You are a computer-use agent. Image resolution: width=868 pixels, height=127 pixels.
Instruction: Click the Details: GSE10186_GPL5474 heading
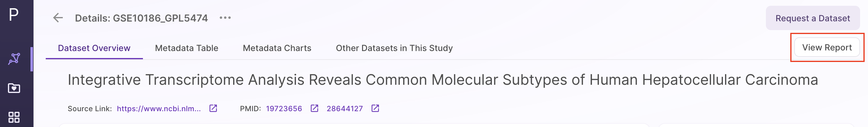141,18
